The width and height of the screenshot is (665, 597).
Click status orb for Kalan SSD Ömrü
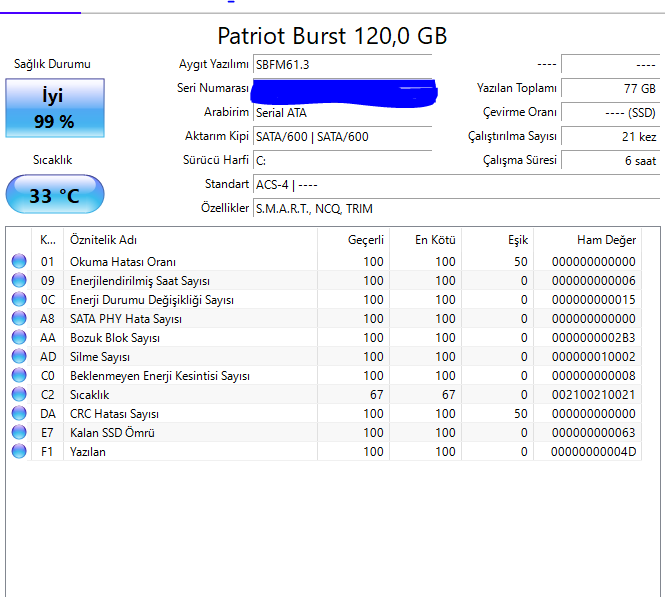19,432
